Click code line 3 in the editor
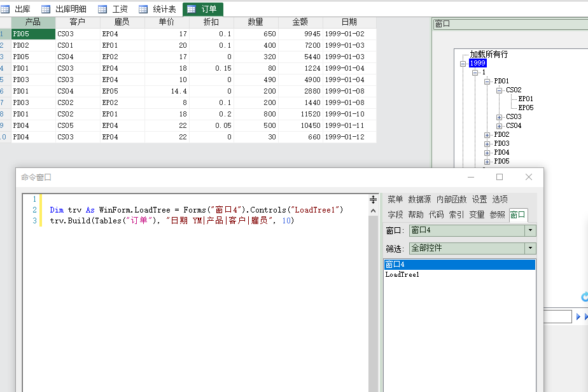 pos(172,221)
